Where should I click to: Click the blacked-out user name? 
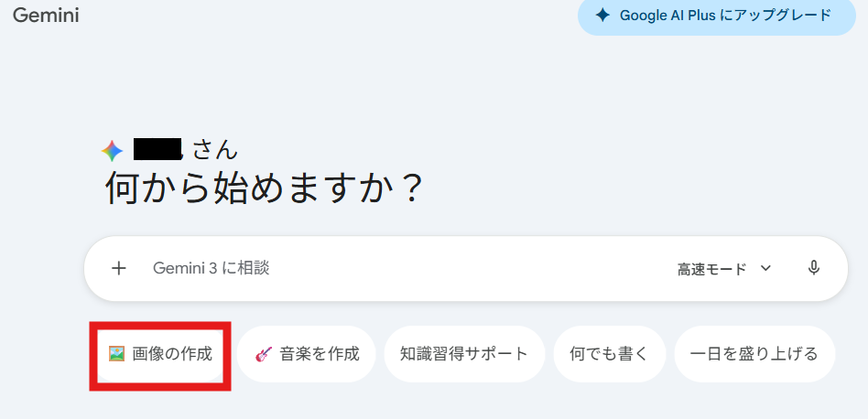click(x=157, y=148)
